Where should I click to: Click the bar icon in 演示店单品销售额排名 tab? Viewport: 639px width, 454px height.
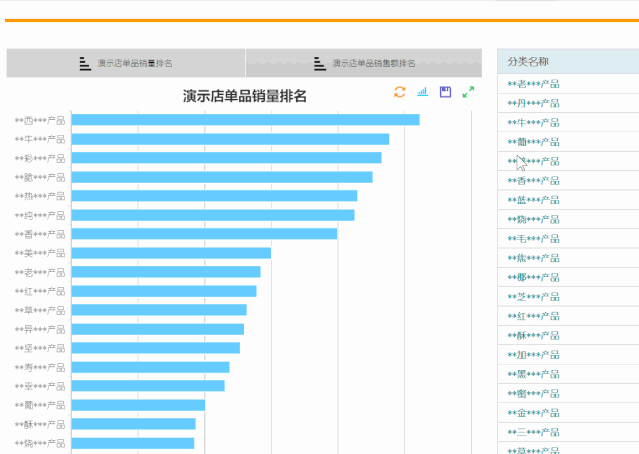(320, 63)
